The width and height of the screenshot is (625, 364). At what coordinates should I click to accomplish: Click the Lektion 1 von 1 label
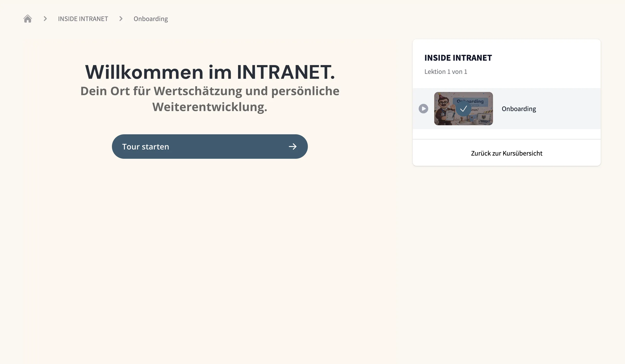(446, 72)
